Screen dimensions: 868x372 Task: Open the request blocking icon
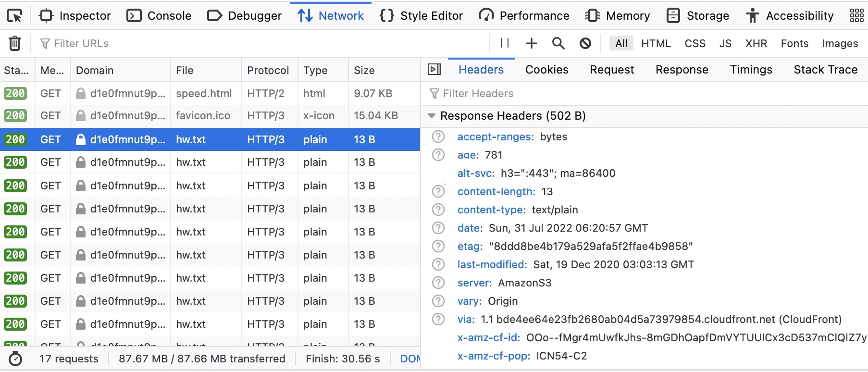pos(585,43)
